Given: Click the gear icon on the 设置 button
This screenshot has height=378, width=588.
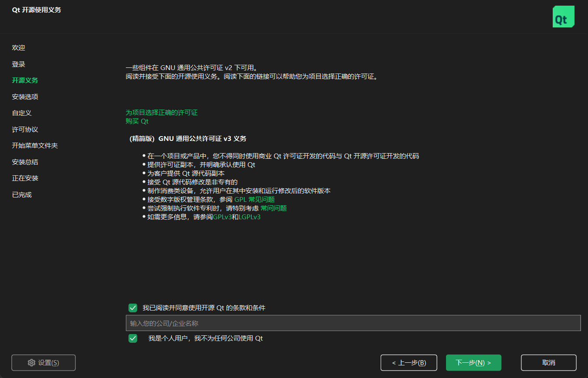Looking at the screenshot, I should click(x=31, y=363).
